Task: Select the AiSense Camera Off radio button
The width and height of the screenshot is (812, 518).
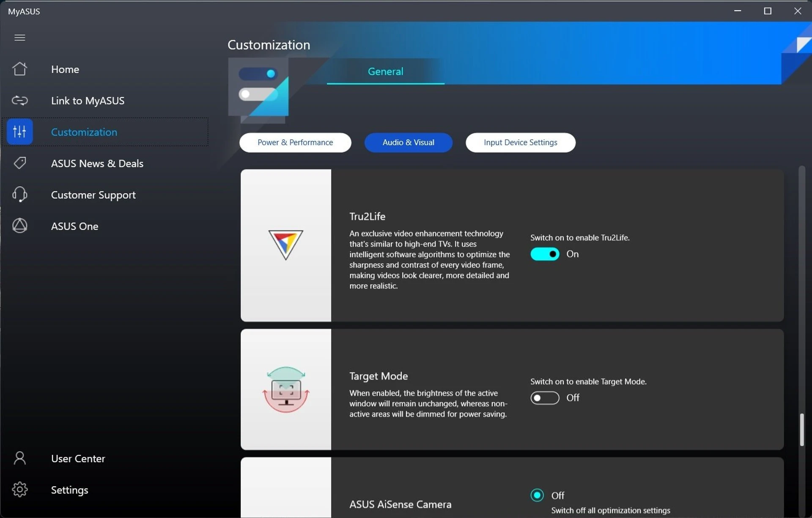Action: (537, 495)
